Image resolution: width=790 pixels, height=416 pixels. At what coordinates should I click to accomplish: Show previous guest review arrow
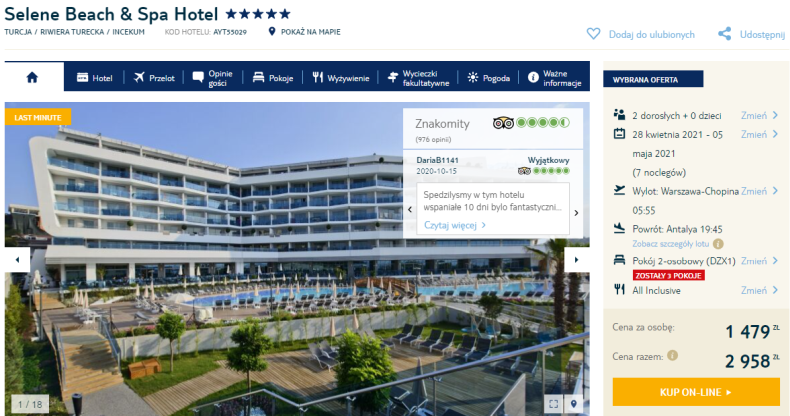[x=410, y=210]
